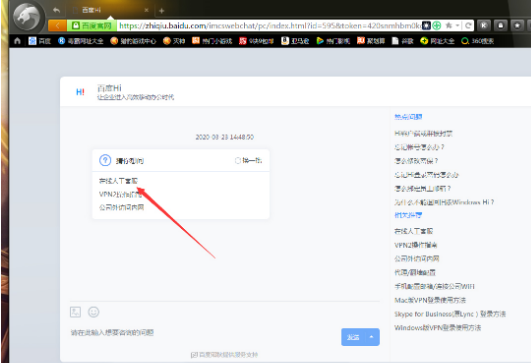The width and height of the screenshot is (531, 363).
Task: Click Windows版VPN登录使用方法 in sidebar
Action: (438, 328)
